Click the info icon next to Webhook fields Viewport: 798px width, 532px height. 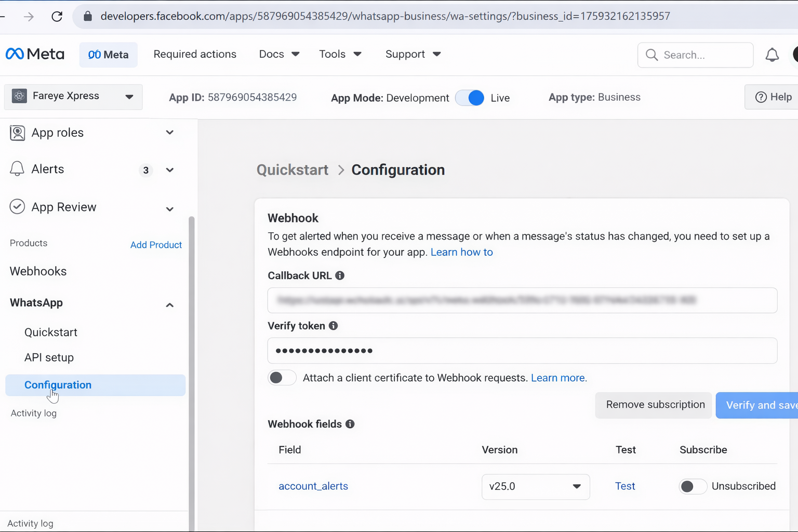click(x=350, y=424)
